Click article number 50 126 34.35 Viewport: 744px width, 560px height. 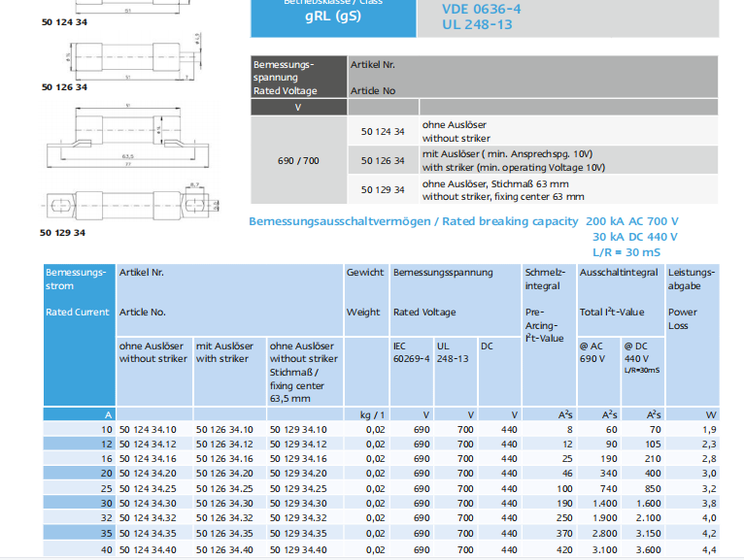coord(224,534)
